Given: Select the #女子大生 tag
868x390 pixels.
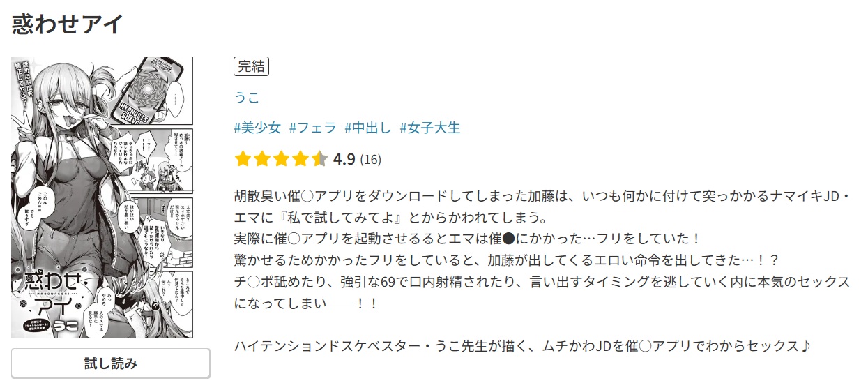Looking at the screenshot, I should (x=430, y=128).
